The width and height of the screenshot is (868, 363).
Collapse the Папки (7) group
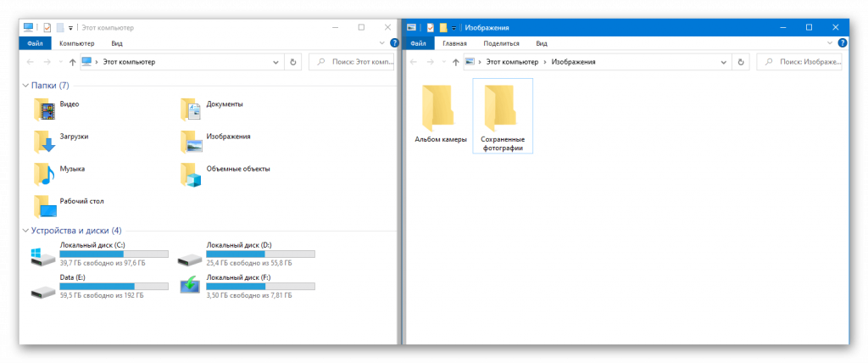(x=24, y=86)
